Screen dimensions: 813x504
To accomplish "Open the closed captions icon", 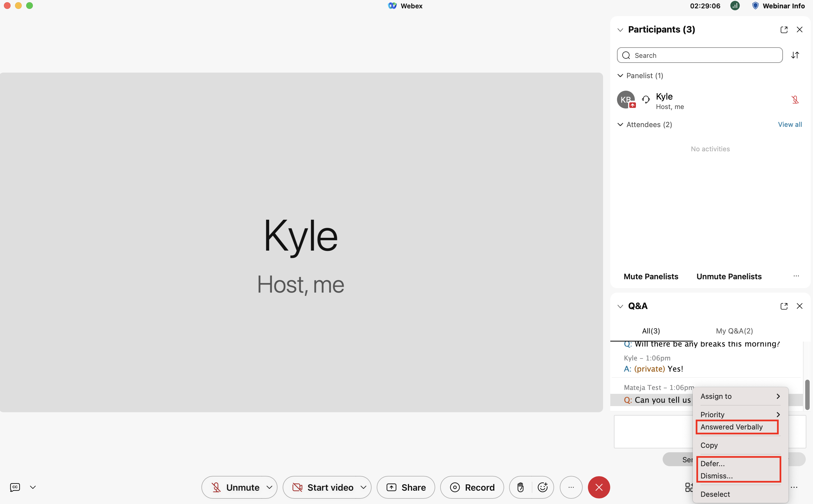I will (15, 487).
